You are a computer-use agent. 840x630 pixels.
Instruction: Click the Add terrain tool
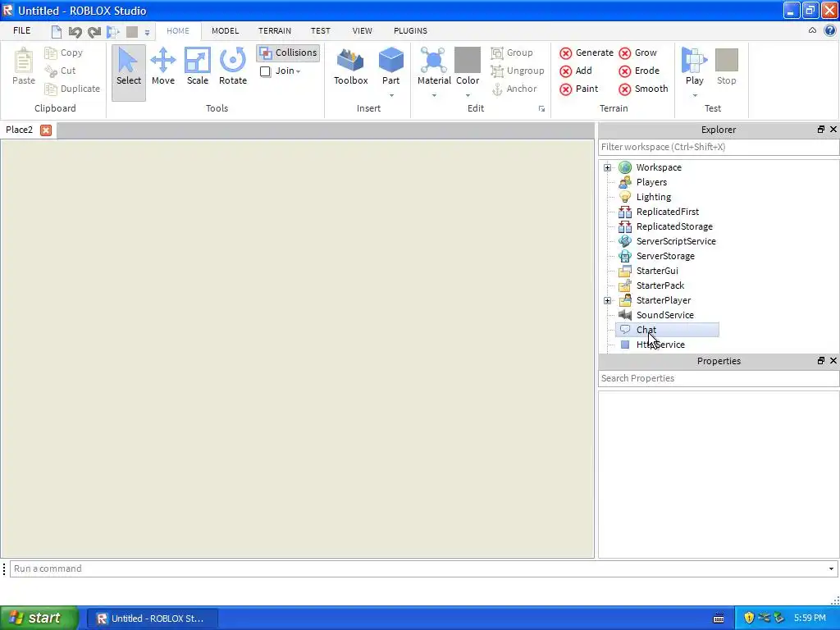pos(575,71)
